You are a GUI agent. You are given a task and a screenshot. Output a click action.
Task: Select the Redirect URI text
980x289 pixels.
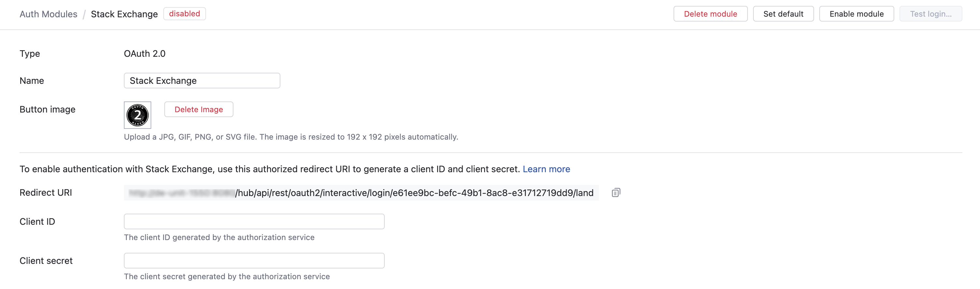pos(362,193)
